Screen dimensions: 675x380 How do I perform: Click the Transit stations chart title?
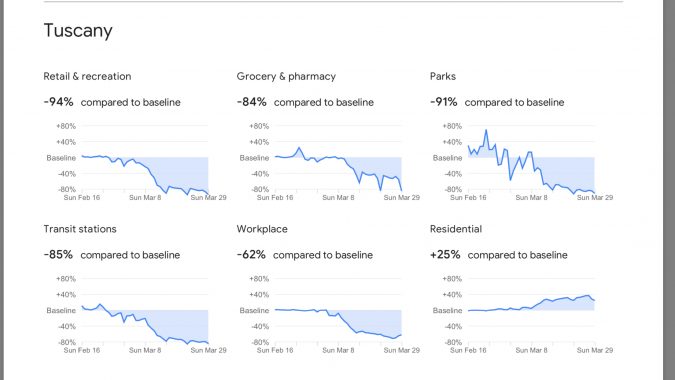click(x=80, y=229)
